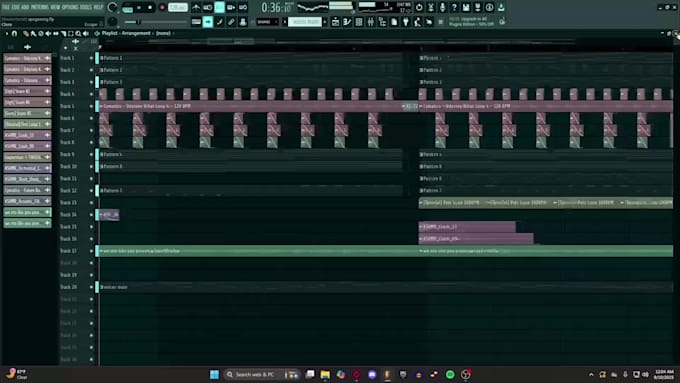Click the save project disk icon
This screenshot has height=383, width=680.
pos(466,7)
